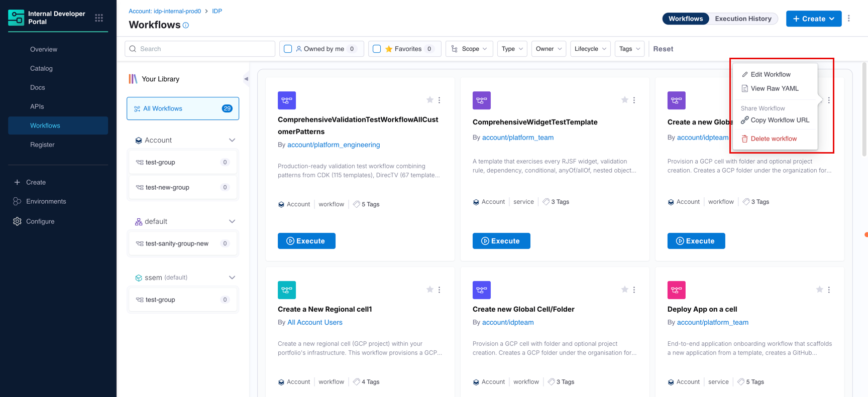Tick the Favorites filter checkbox
The height and width of the screenshot is (397, 868).
377,49
